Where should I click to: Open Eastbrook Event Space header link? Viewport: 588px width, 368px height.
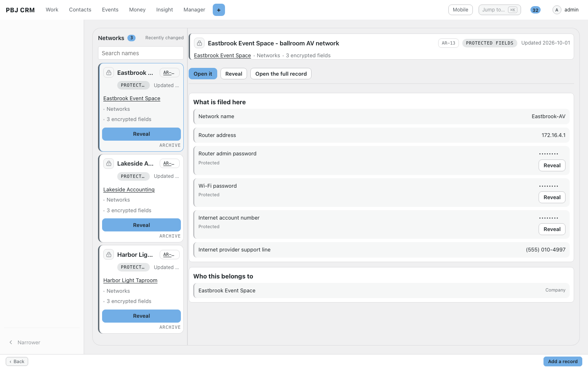tap(223, 56)
